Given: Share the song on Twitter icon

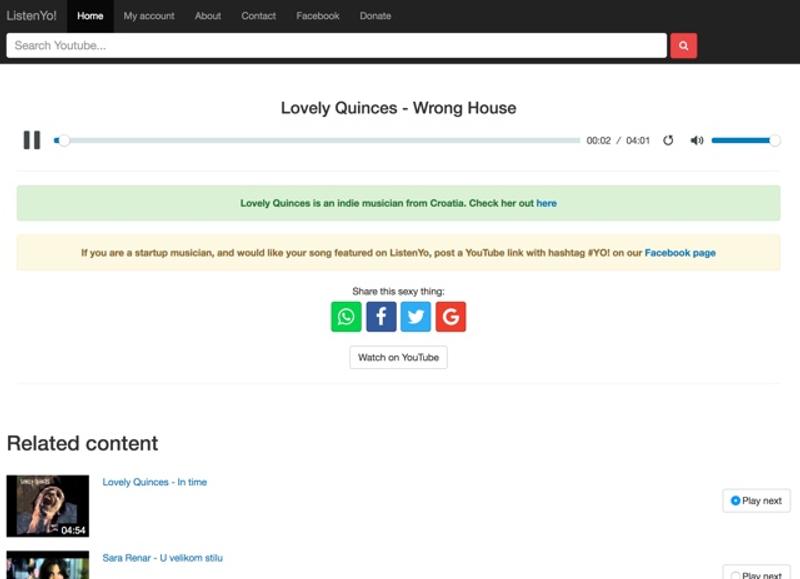Looking at the screenshot, I should tap(416, 317).
